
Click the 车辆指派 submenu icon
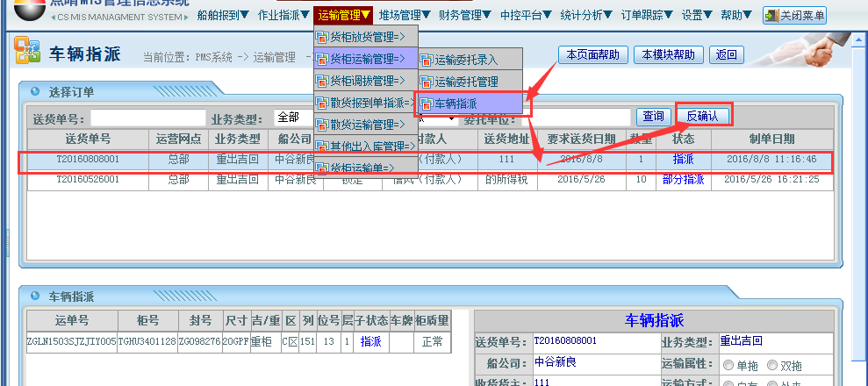pyautogui.click(x=427, y=104)
